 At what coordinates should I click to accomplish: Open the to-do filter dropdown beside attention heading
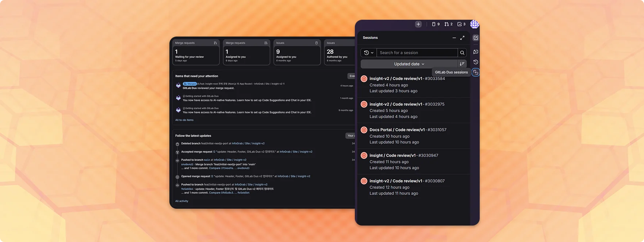[x=351, y=76]
